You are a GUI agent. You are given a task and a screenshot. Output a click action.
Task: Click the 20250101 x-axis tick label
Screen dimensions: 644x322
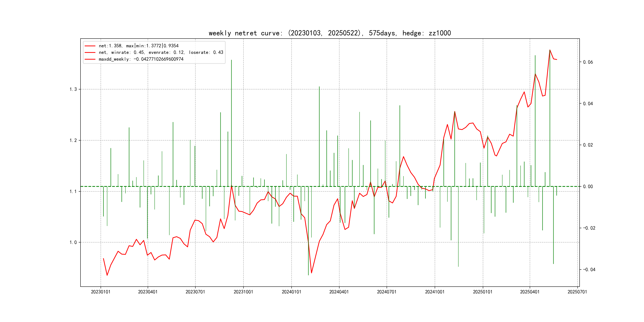483,292
